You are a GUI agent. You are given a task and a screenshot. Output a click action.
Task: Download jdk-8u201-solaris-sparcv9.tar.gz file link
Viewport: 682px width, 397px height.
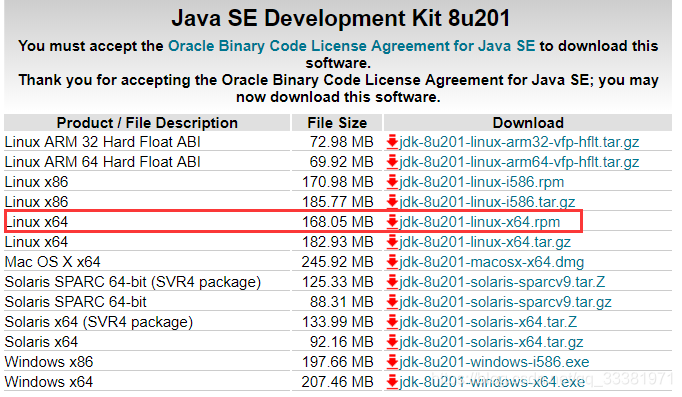[505, 302]
